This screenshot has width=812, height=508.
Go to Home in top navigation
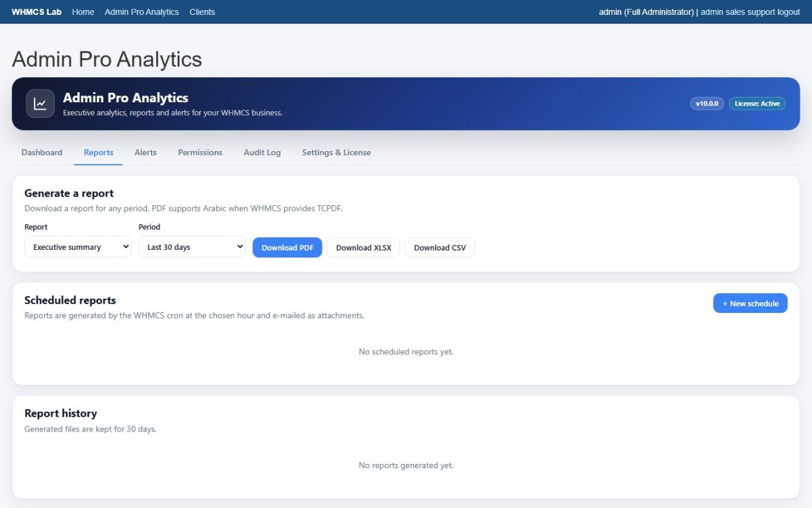[x=83, y=12]
